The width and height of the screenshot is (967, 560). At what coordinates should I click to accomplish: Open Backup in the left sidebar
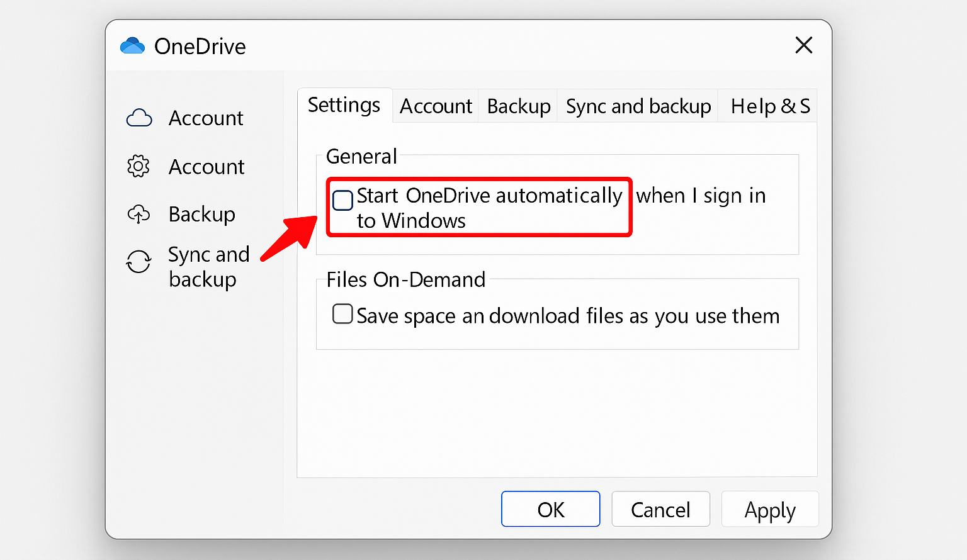tap(201, 214)
